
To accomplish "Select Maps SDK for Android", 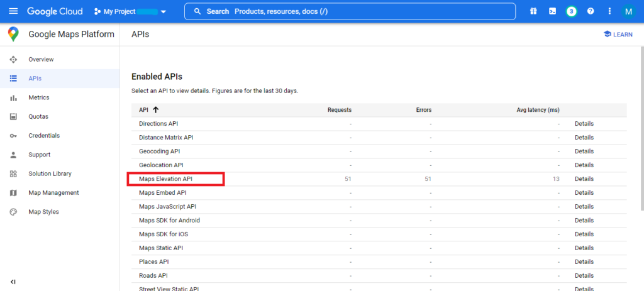I will (x=169, y=221).
